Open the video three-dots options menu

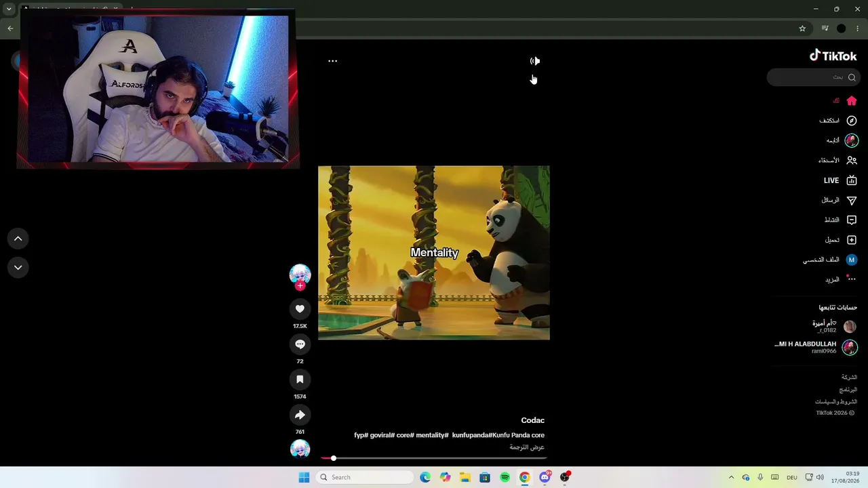(332, 61)
